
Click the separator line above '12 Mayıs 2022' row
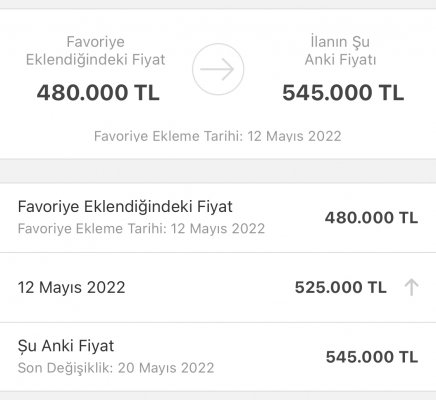click(218, 252)
